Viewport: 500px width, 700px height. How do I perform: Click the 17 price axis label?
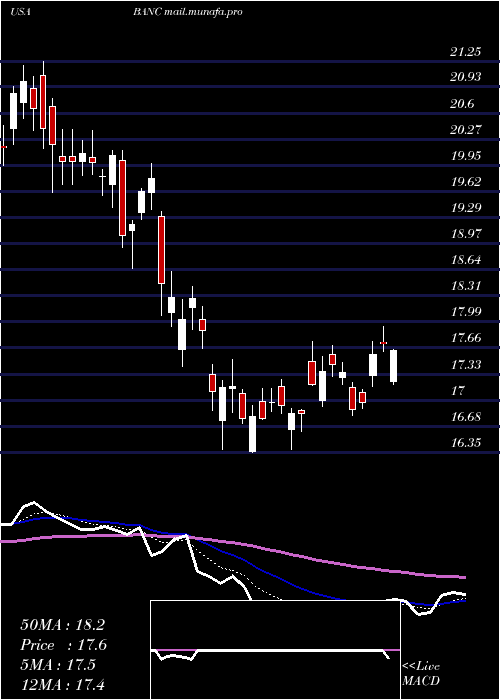pos(458,391)
